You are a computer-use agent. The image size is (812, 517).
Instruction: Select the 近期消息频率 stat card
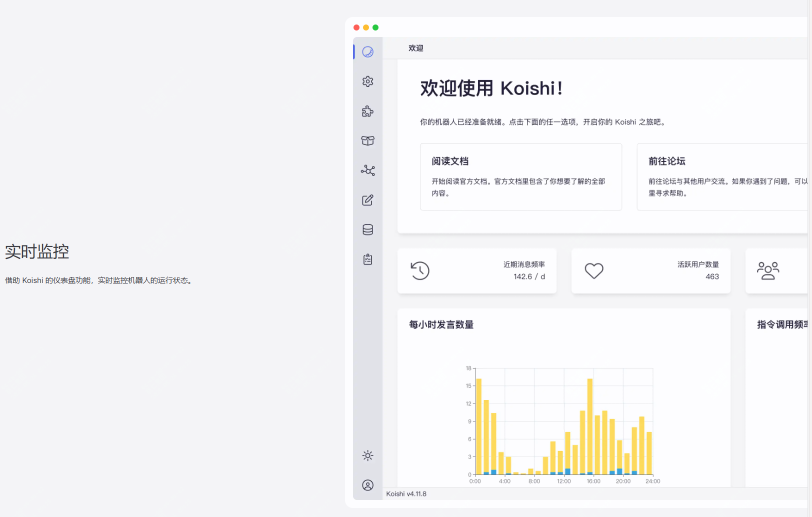pyautogui.click(x=476, y=270)
